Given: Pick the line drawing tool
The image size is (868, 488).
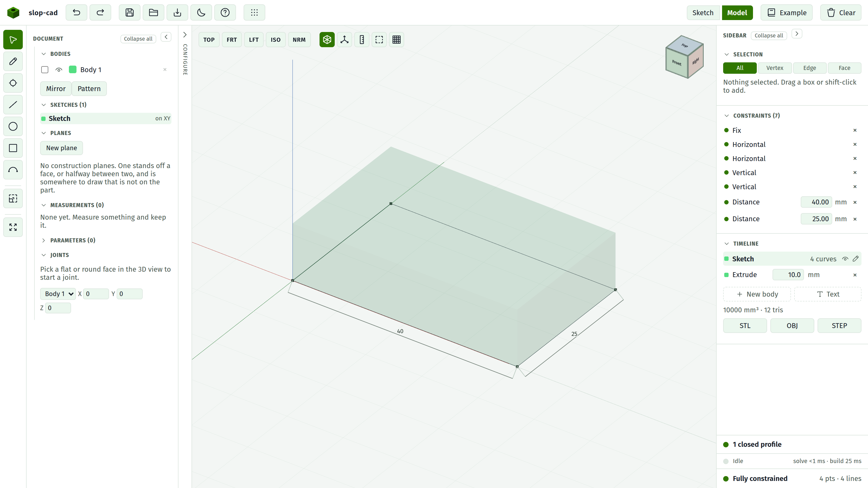Looking at the screenshot, I should [13, 105].
